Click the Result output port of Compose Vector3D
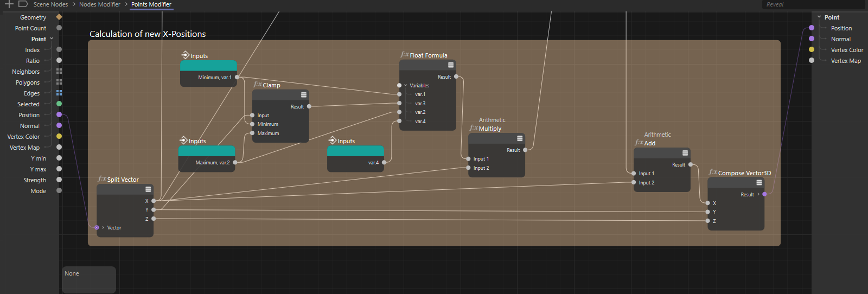The height and width of the screenshot is (294, 868). tap(764, 194)
